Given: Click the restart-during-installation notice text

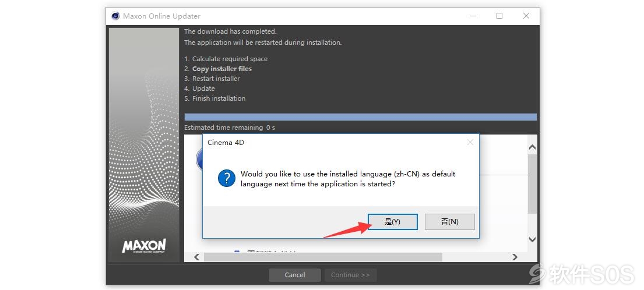Looking at the screenshot, I should pos(263,43).
